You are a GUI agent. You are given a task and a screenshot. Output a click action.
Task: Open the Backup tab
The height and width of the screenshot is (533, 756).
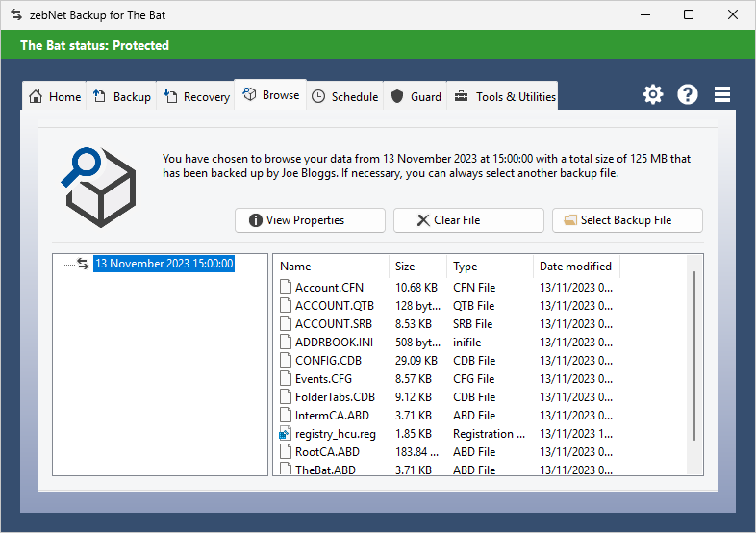[x=122, y=96]
